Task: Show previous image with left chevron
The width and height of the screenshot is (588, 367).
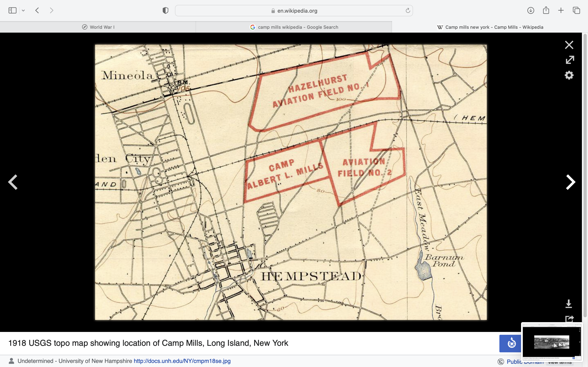Action: pyautogui.click(x=13, y=182)
